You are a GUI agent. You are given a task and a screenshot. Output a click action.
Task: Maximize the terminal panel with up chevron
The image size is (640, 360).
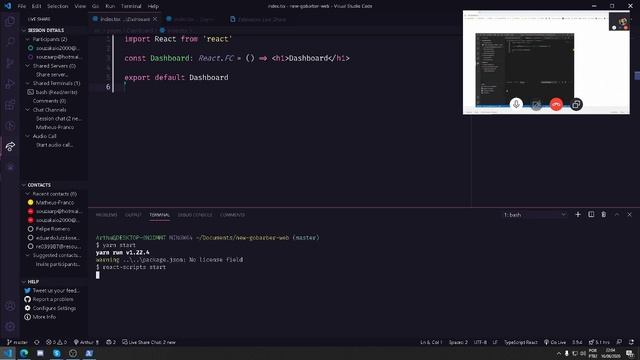click(x=617, y=215)
